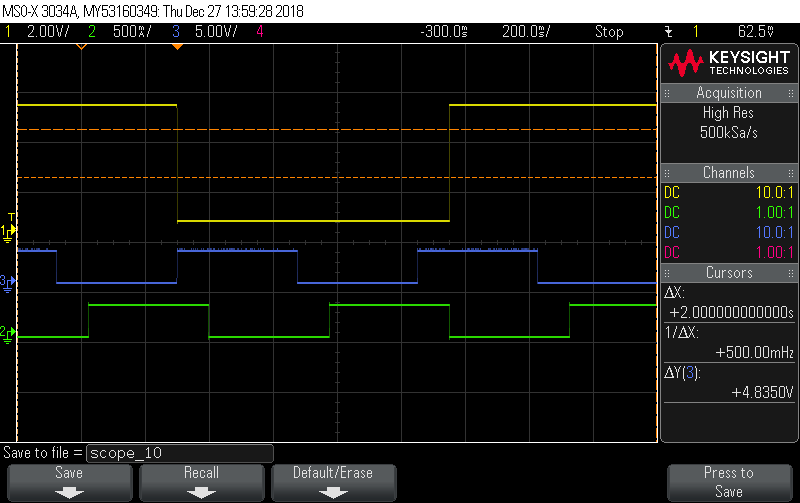Image resolution: width=800 pixels, height=503 pixels.
Task: Click the High Res acquisition mode text
Action: pyautogui.click(x=728, y=113)
